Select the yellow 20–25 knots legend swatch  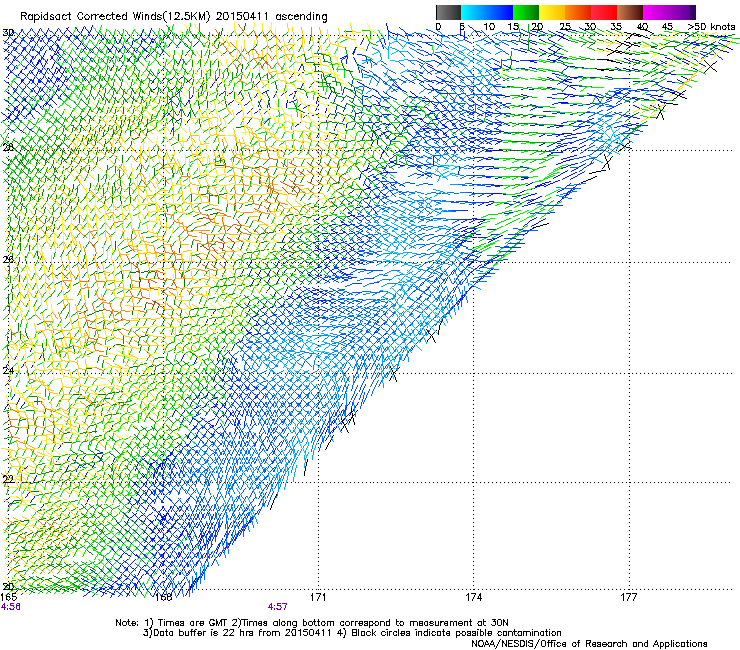click(552, 12)
